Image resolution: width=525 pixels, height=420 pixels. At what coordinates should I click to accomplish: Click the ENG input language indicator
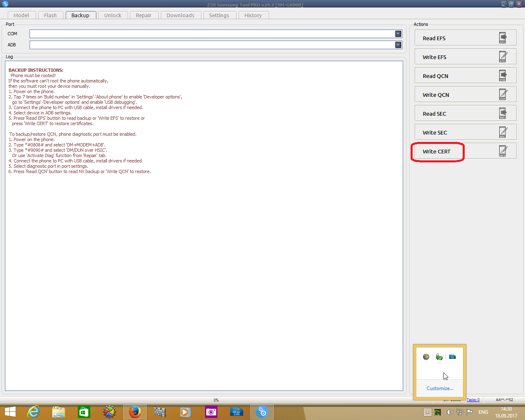pos(483,412)
